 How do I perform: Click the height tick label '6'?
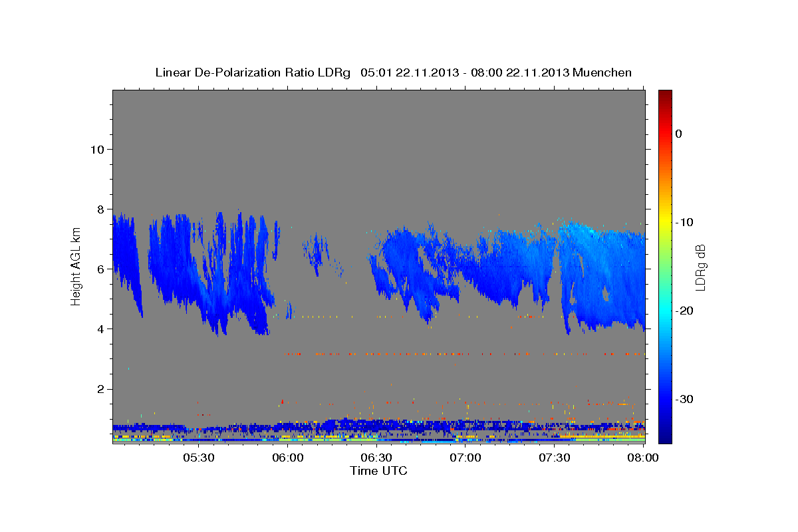coord(101,269)
